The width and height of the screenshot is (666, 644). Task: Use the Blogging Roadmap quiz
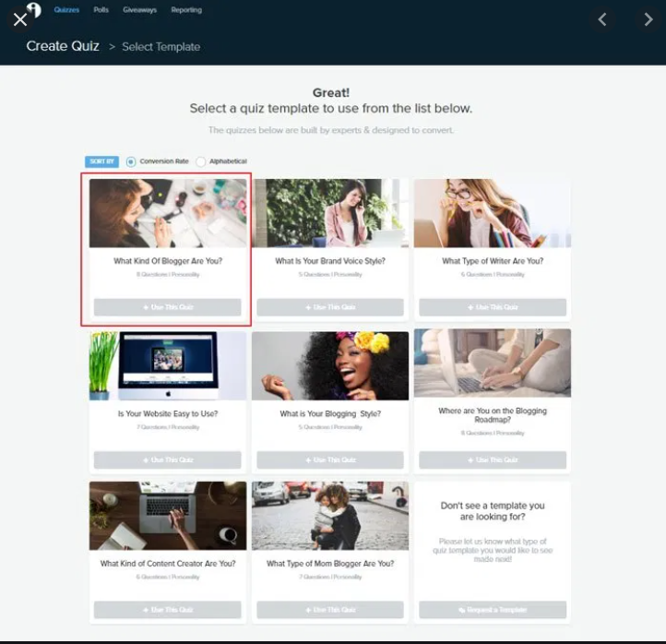tap(493, 460)
